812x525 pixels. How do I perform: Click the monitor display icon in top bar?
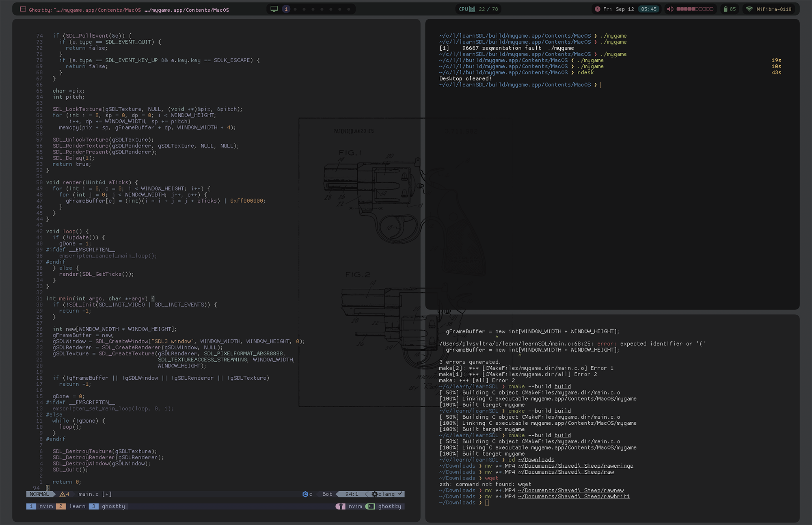[274, 9]
